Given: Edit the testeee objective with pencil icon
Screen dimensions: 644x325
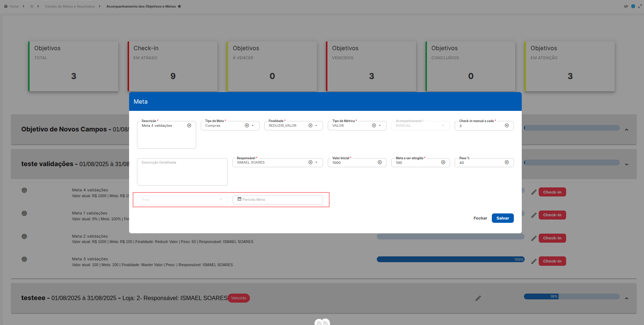Looking at the screenshot, I should [478, 298].
